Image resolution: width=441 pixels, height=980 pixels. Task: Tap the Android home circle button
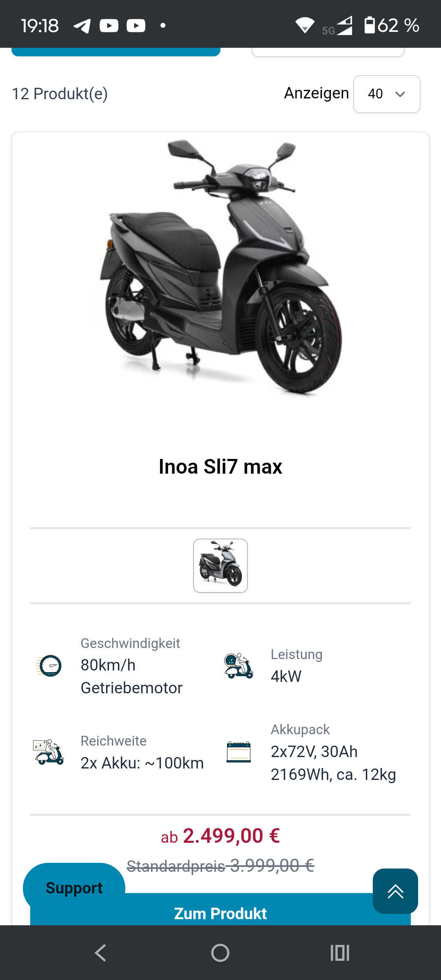(220, 953)
